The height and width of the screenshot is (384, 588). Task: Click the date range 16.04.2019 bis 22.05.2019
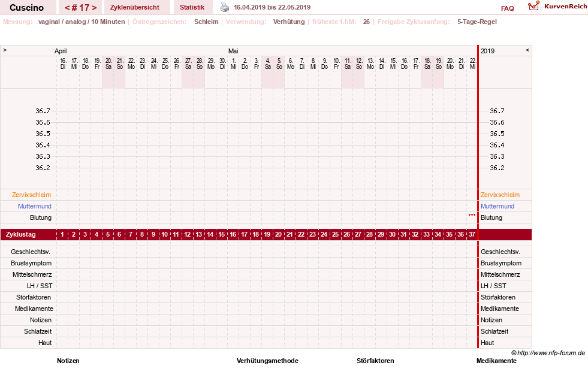click(272, 7)
